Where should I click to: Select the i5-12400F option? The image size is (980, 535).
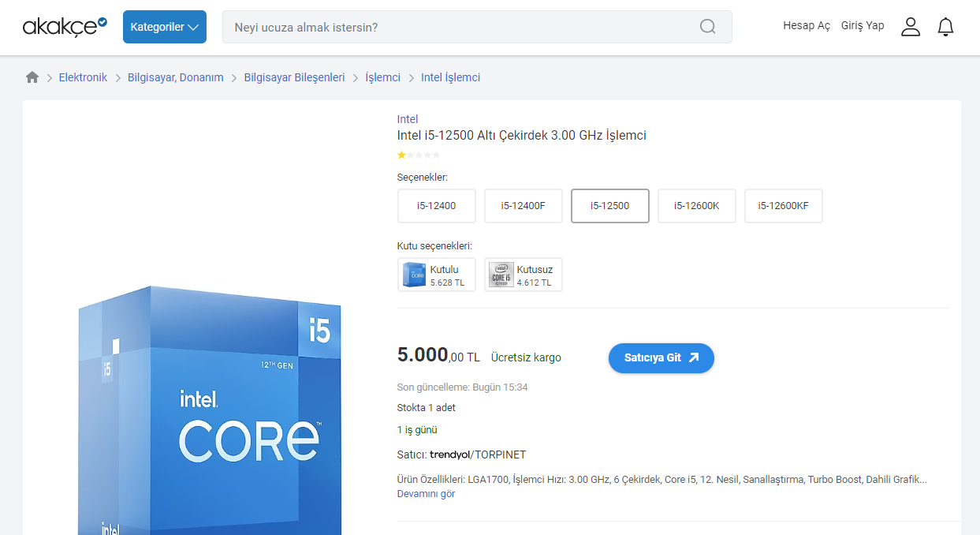(x=524, y=206)
